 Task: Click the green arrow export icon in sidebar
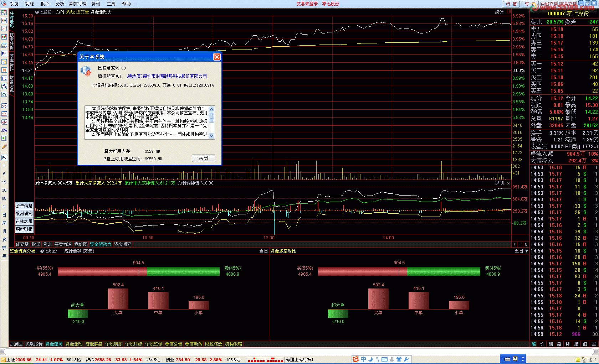click(4, 138)
